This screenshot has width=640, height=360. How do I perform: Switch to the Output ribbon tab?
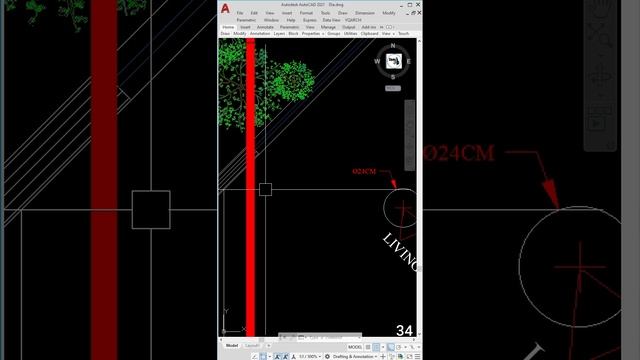tap(349, 27)
